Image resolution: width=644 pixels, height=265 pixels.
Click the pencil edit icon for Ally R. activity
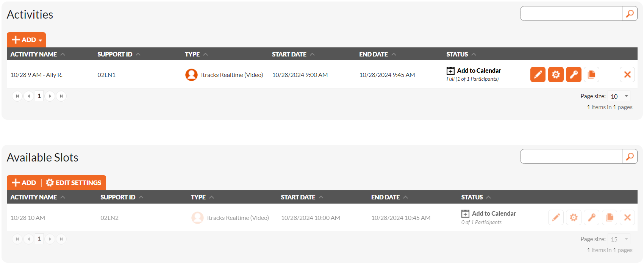tap(538, 74)
